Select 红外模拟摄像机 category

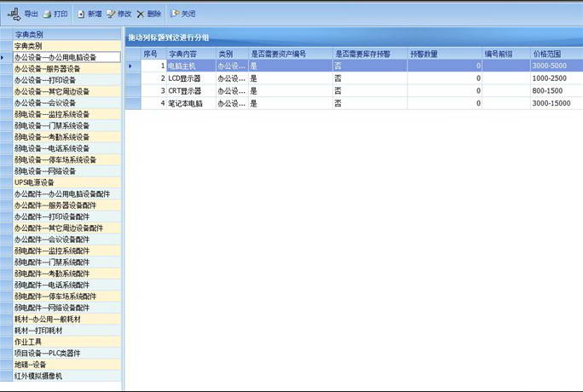[x=38, y=376]
